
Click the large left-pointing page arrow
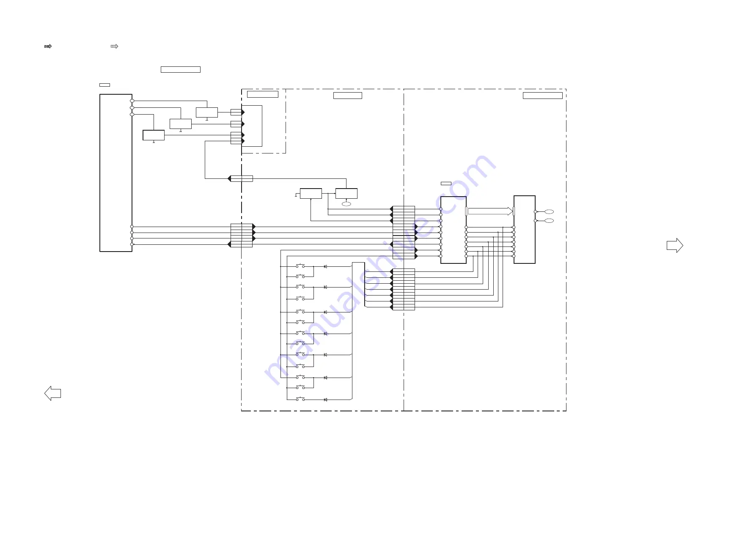[x=52, y=393]
